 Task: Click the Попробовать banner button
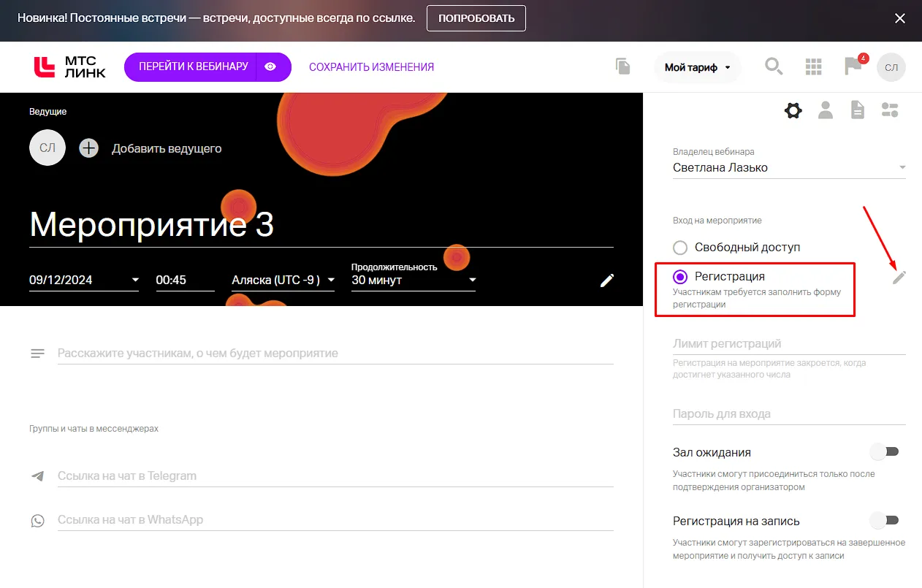(x=476, y=18)
